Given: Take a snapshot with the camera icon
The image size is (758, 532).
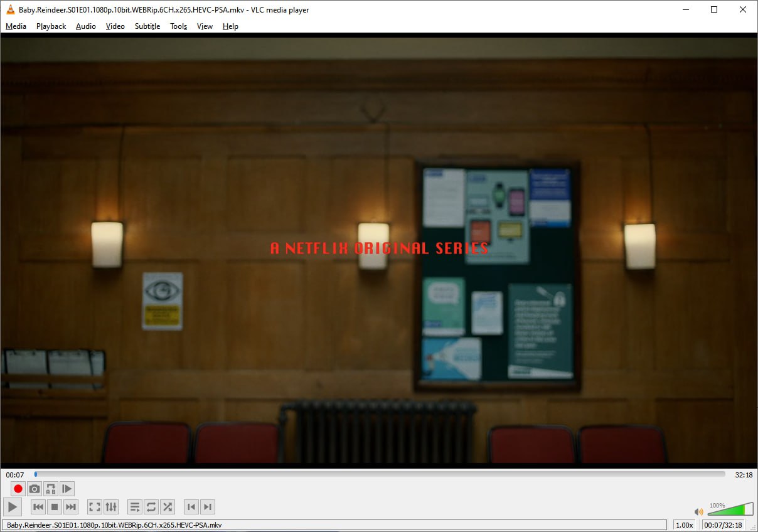Looking at the screenshot, I should click(35, 489).
